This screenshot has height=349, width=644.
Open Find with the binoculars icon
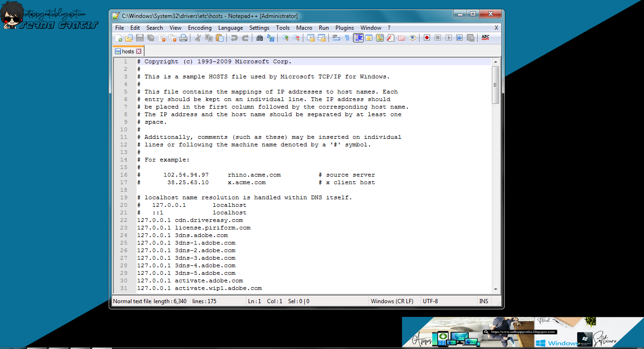tap(259, 38)
